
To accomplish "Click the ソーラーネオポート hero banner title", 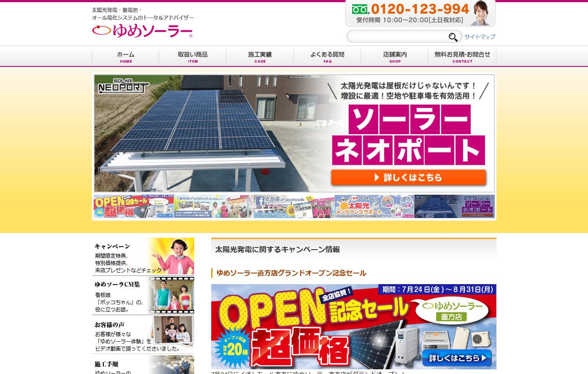I will point(408,135).
